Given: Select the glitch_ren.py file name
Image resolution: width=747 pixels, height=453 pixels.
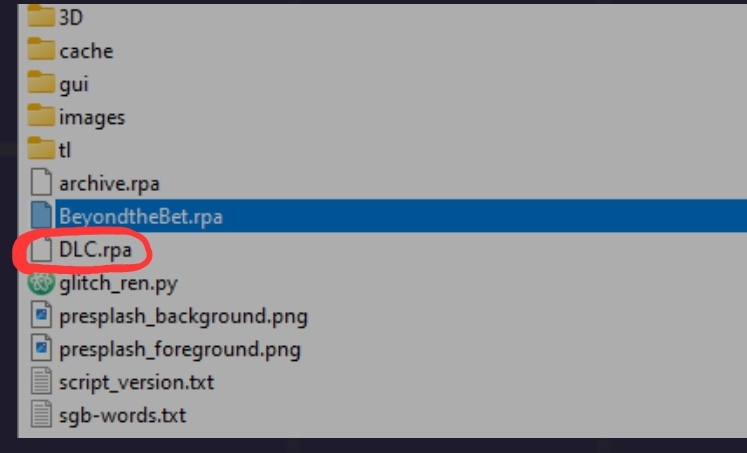Looking at the screenshot, I should [118, 284].
